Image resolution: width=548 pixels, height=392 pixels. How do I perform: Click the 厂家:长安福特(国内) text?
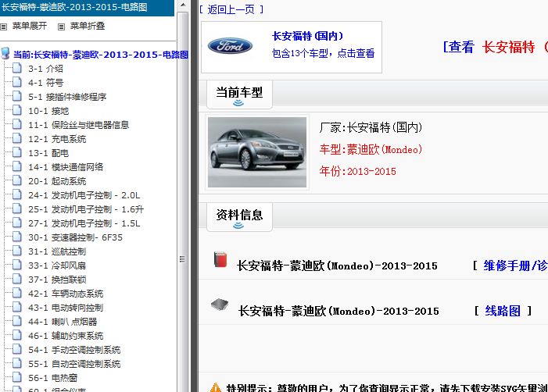[371, 127]
